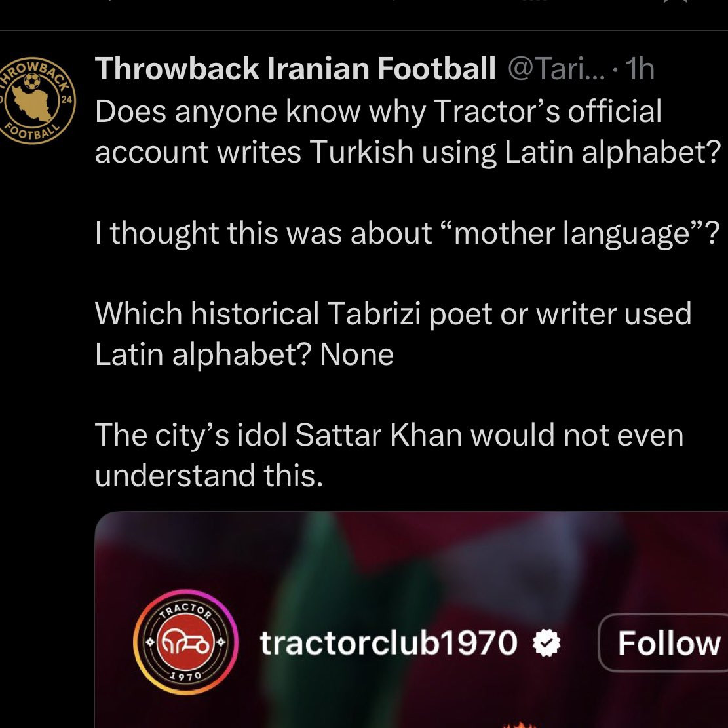
Task: Click the "Does anyone know why Tractor's official" line
Action: [x=378, y=111]
